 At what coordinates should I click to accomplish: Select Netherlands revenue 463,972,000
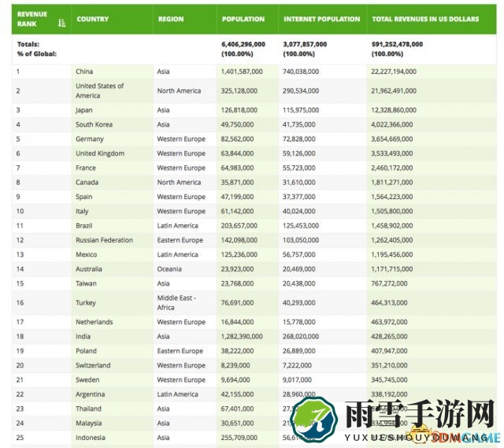click(x=389, y=322)
